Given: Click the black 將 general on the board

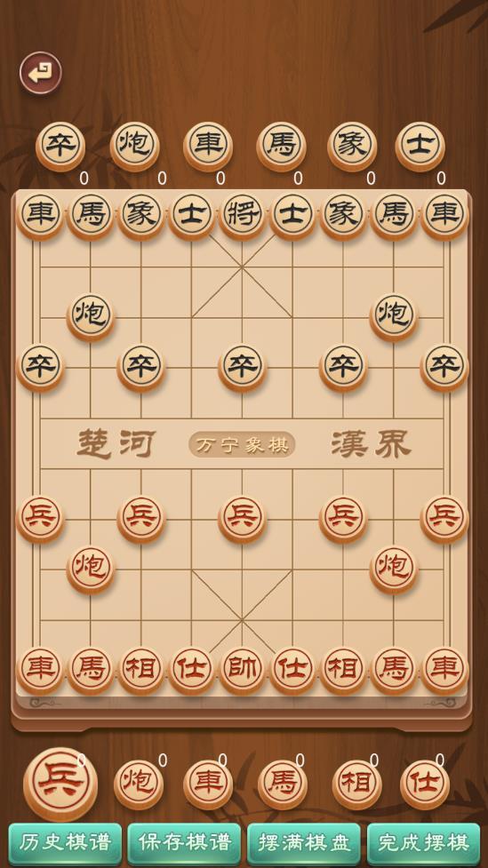Looking at the screenshot, I should point(242,216).
